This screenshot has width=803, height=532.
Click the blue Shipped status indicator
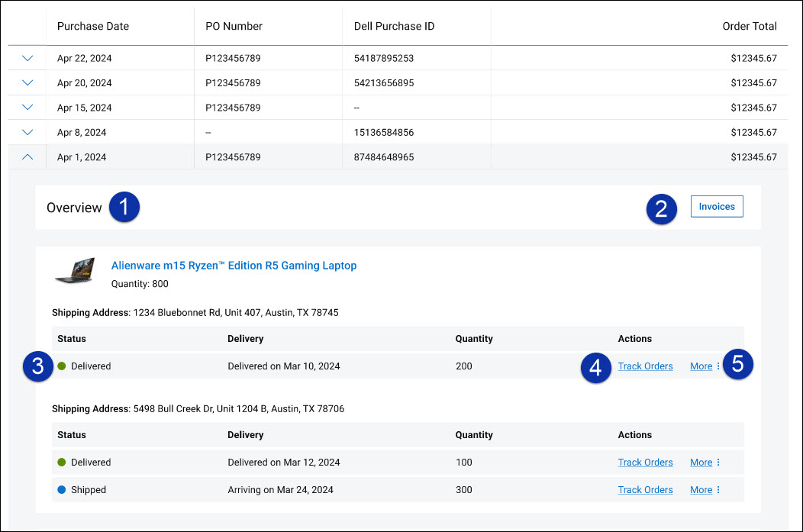pyautogui.click(x=62, y=489)
